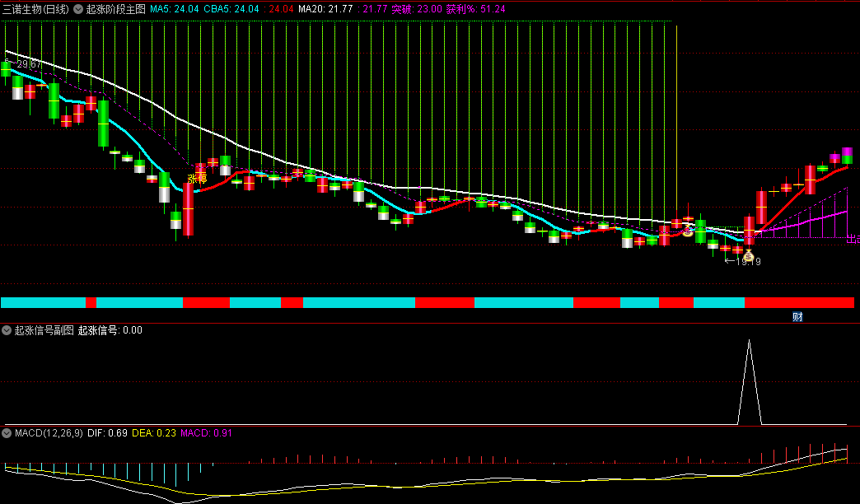Click the money bag icon near 19.19 low

[x=748, y=255]
